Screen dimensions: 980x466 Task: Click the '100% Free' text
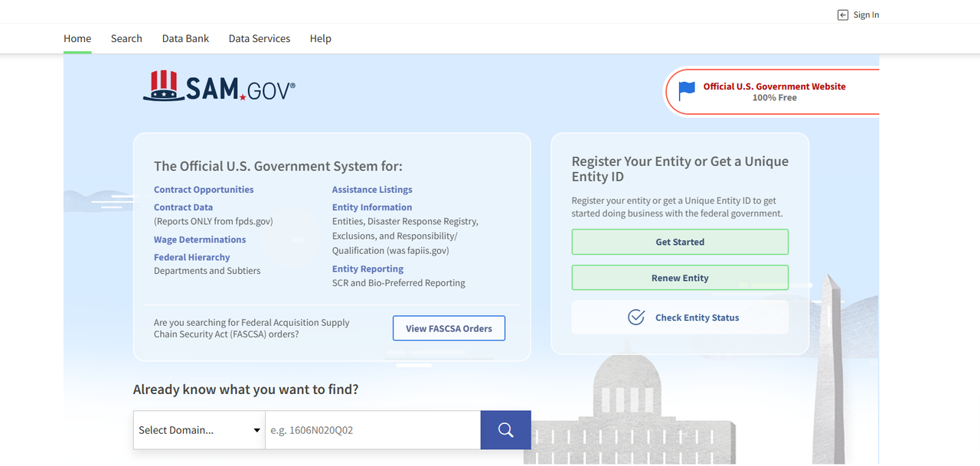point(775,98)
